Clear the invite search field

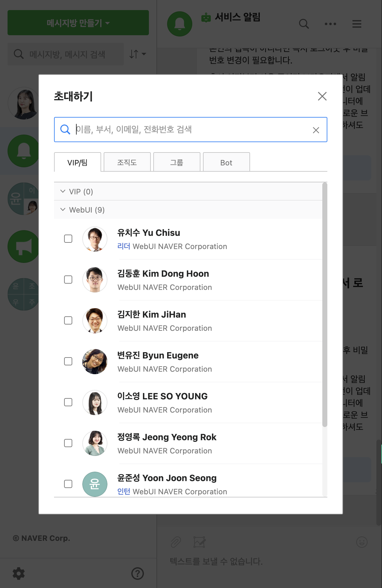[x=316, y=130]
